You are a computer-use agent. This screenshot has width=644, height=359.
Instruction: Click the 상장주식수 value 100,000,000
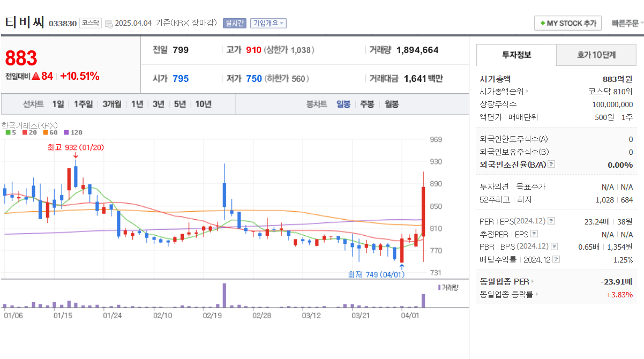(612, 104)
